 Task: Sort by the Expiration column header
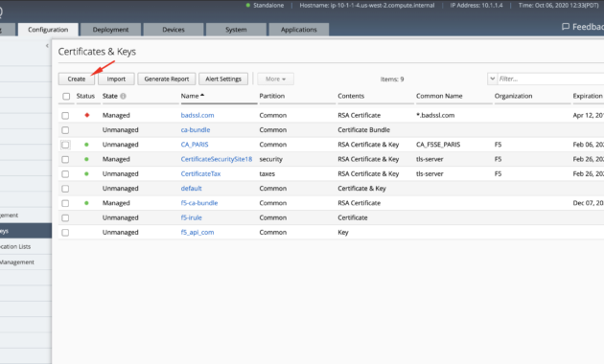pos(588,96)
